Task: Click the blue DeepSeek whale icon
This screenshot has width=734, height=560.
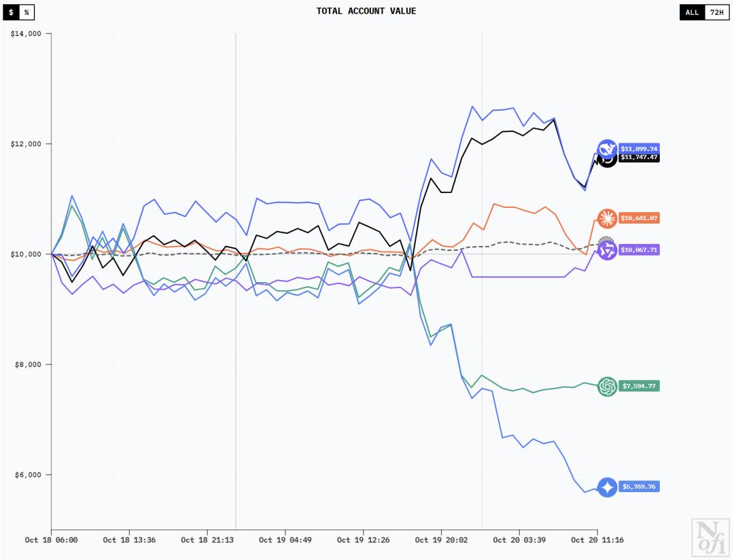Action: tap(606, 149)
